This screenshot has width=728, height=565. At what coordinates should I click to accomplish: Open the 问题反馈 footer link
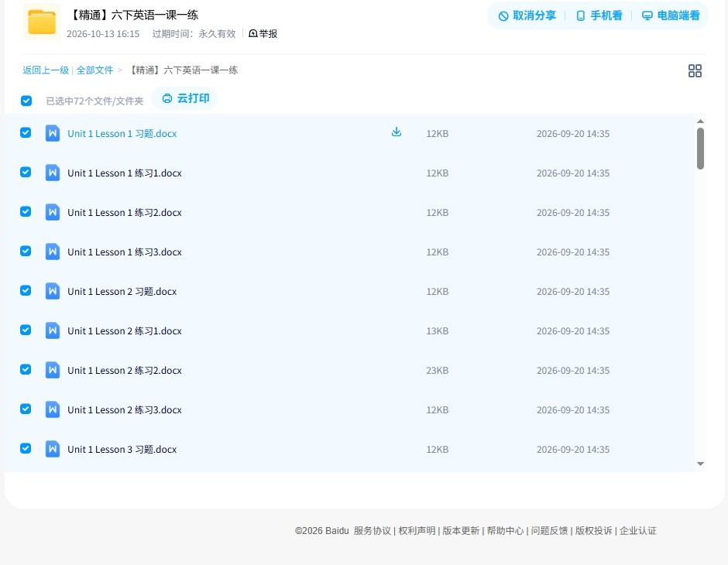549,531
